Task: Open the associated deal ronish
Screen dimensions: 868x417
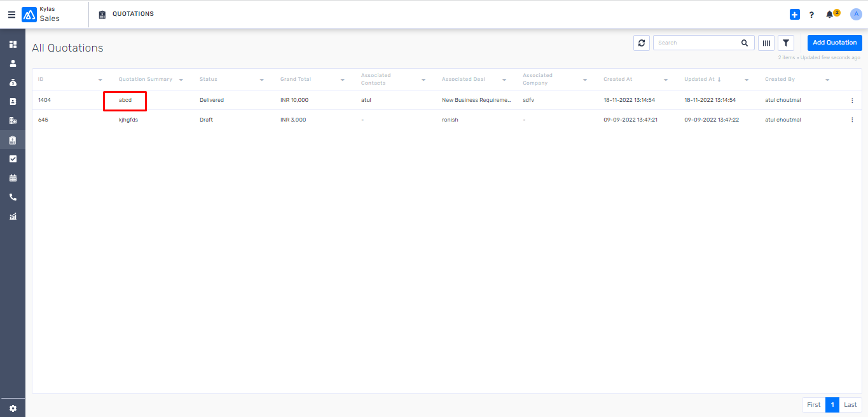Action: [x=450, y=120]
